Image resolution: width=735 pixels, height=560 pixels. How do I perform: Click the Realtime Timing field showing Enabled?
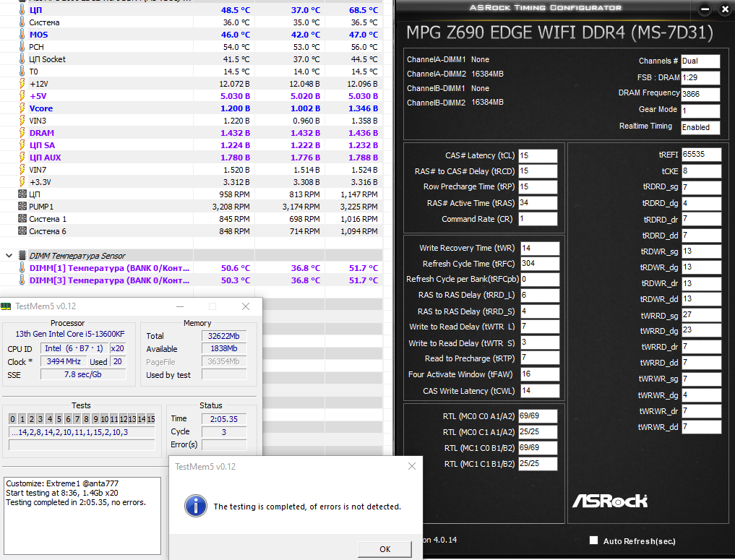pos(700,127)
